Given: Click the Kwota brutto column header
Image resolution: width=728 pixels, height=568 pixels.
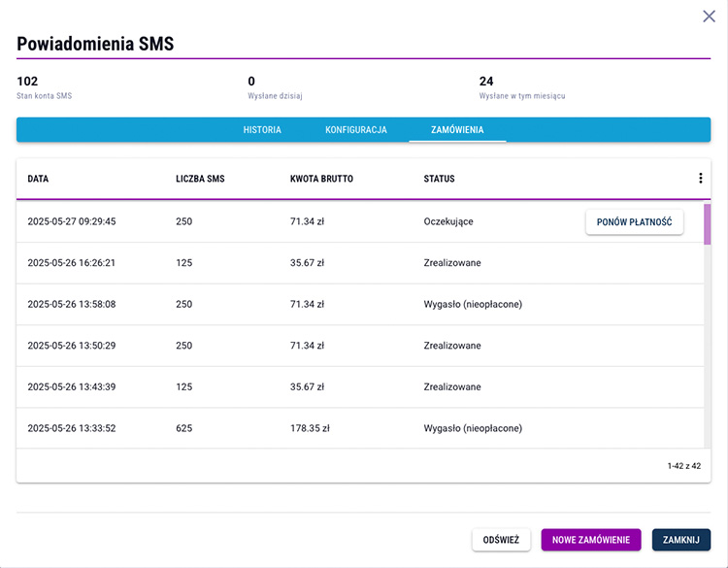Looking at the screenshot, I should [321, 179].
